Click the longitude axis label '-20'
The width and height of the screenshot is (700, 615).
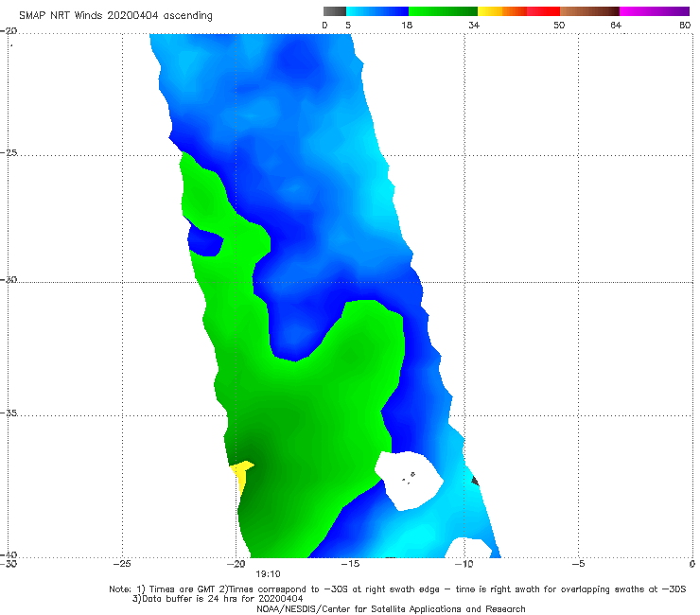236,564
